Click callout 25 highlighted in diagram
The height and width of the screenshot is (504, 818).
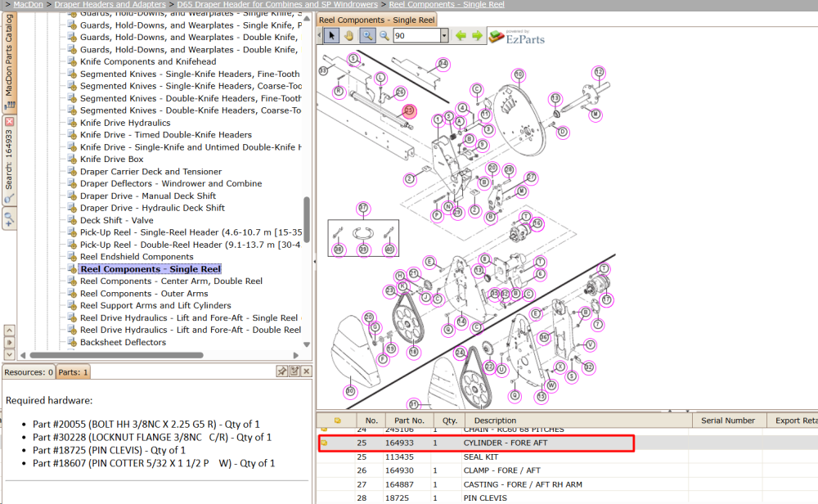tap(409, 110)
